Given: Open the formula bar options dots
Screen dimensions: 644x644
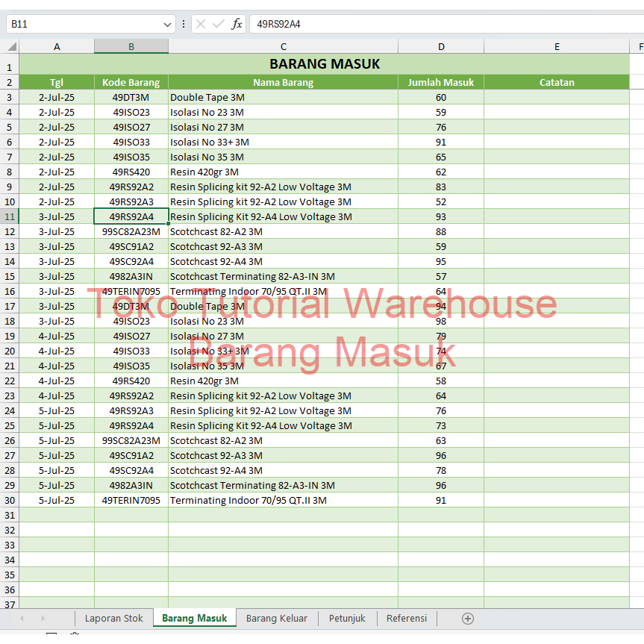Looking at the screenshot, I should tap(183, 24).
